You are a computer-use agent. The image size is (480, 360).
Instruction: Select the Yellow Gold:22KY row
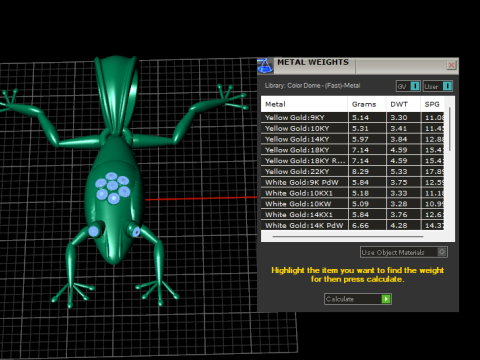353,171
